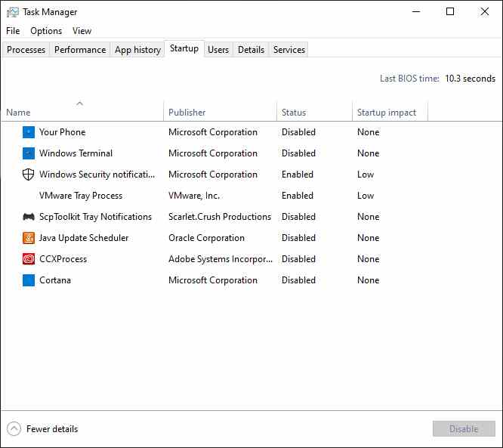Select the CCXProcess row name
The image size is (503, 448).
tap(63, 259)
